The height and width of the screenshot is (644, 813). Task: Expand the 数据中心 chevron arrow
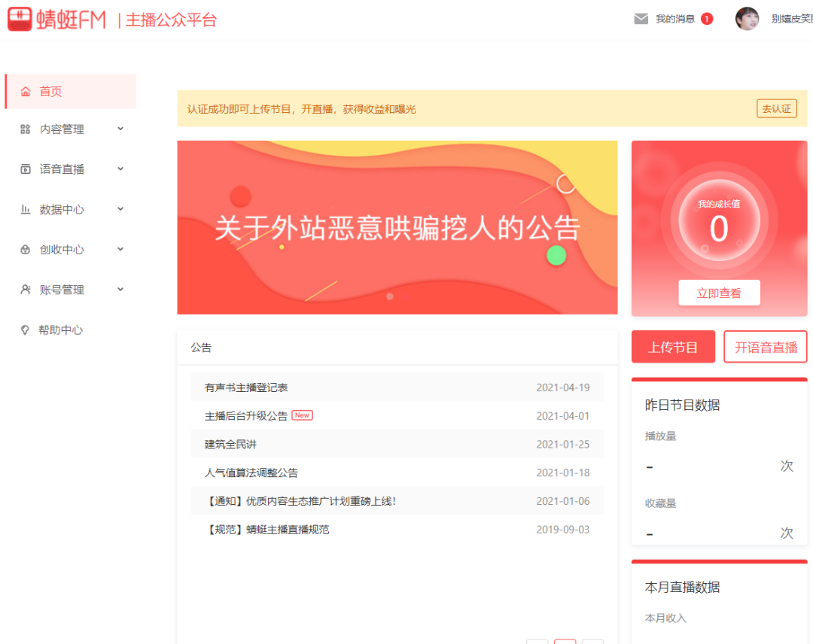click(120, 209)
